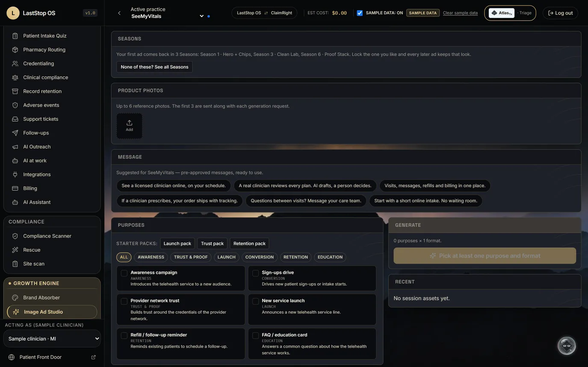
Task: Check the Sign-ups drive purpose
Action: [255, 273]
